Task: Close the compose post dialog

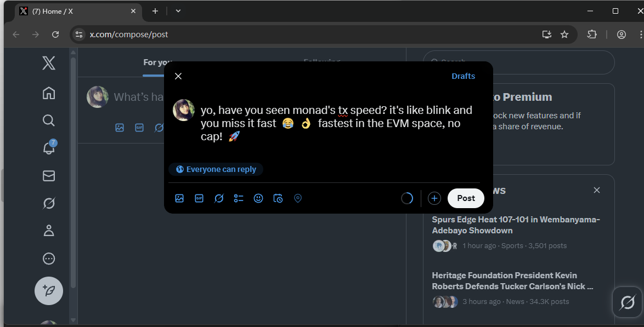Action: click(178, 76)
